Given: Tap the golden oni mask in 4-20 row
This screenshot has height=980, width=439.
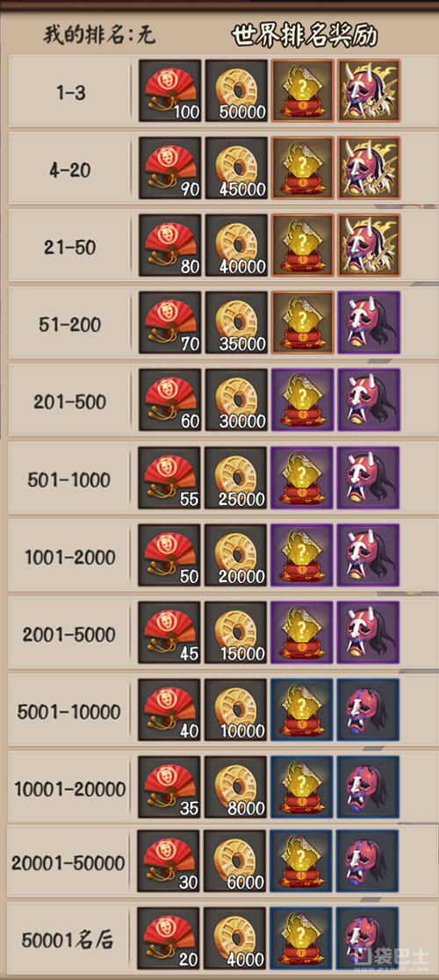Looking at the screenshot, I should tap(369, 168).
